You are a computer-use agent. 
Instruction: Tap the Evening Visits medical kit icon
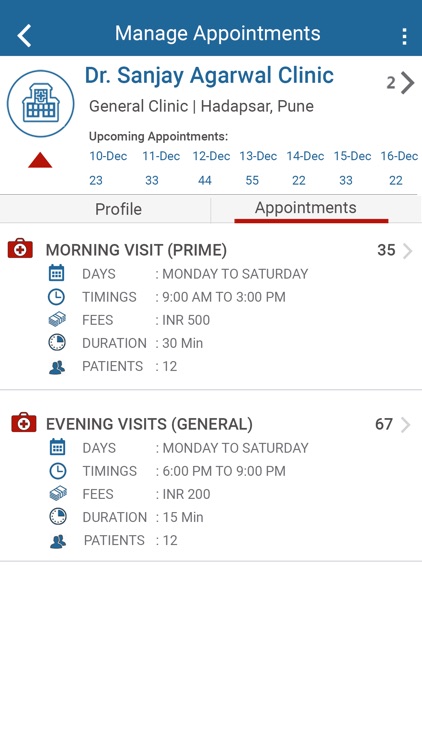tap(23, 422)
